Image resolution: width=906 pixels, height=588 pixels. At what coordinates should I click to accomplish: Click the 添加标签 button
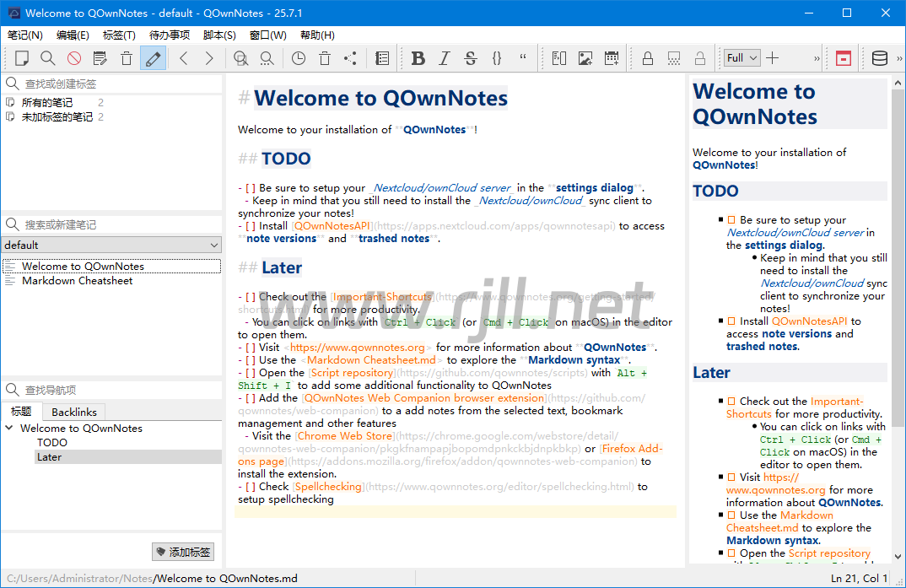pos(183,552)
